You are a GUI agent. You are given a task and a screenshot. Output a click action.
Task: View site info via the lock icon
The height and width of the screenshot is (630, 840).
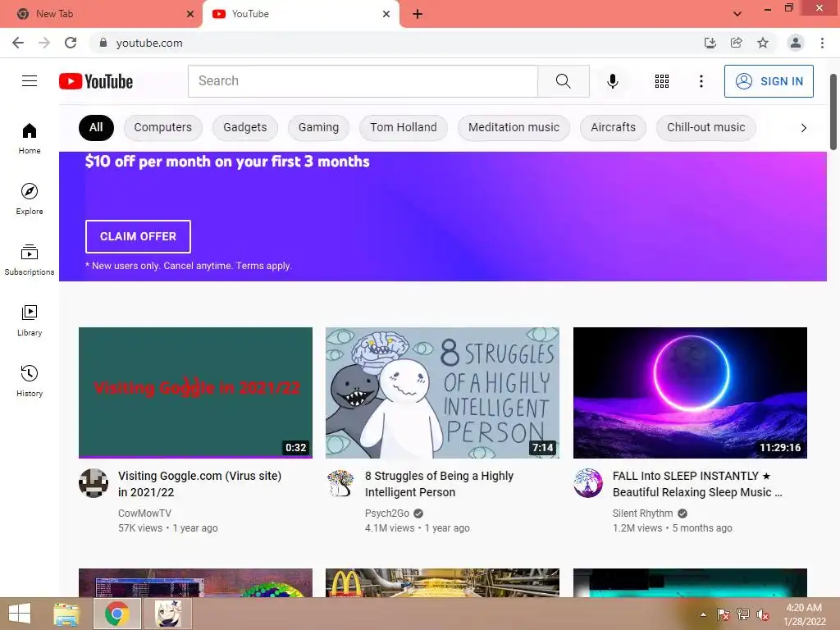pos(103,43)
